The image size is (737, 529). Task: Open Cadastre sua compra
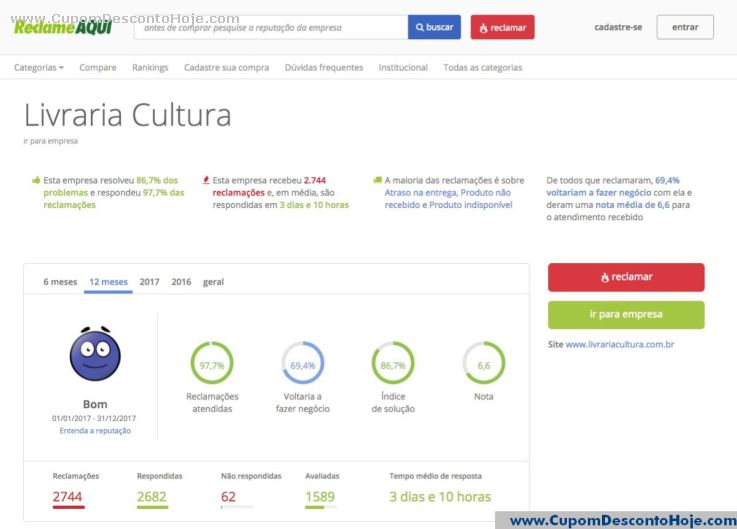[227, 67]
